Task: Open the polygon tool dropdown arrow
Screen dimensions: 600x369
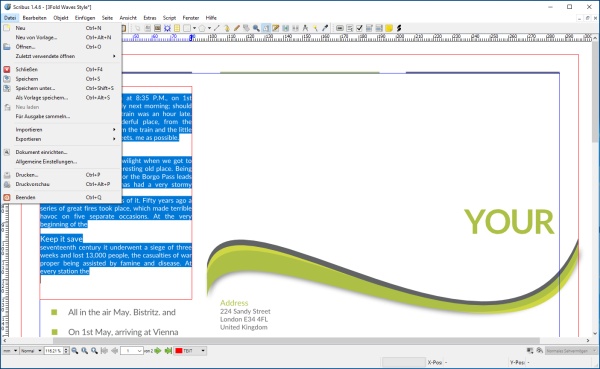Action: 209,28
